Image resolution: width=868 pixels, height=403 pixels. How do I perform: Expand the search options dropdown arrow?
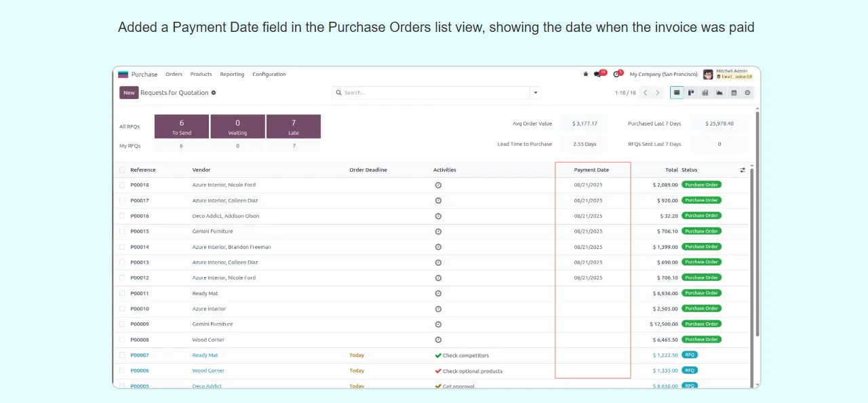536,93
